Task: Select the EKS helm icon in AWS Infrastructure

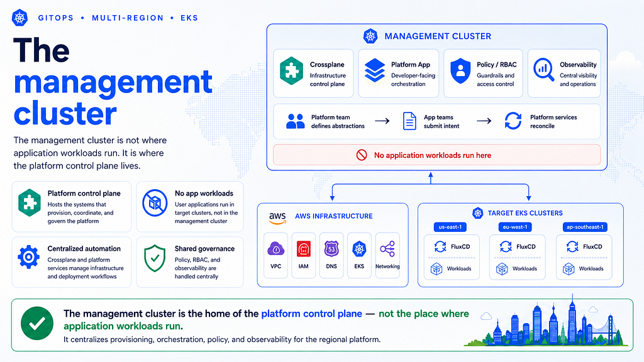Action: point(359,249)
